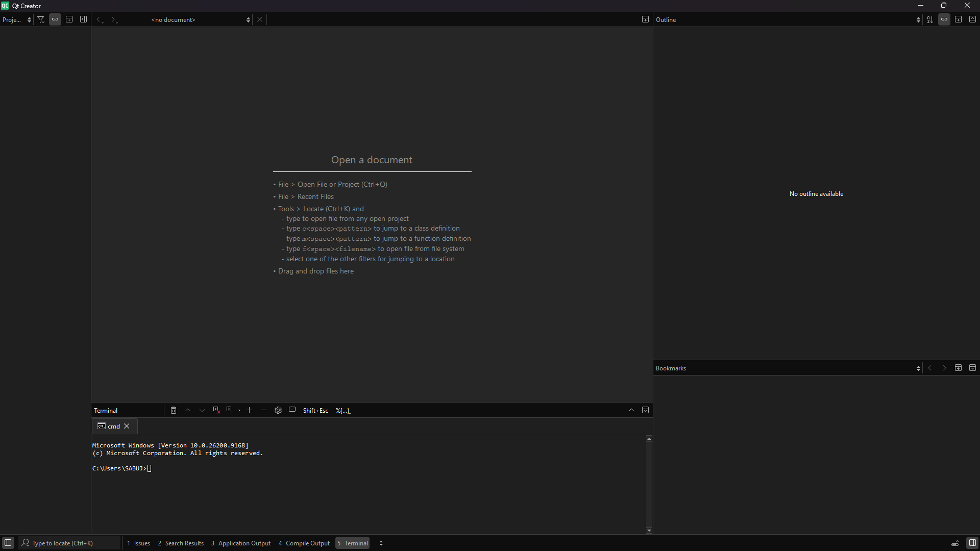
Task: Close the current document with X button
Action: coord(260,19)
